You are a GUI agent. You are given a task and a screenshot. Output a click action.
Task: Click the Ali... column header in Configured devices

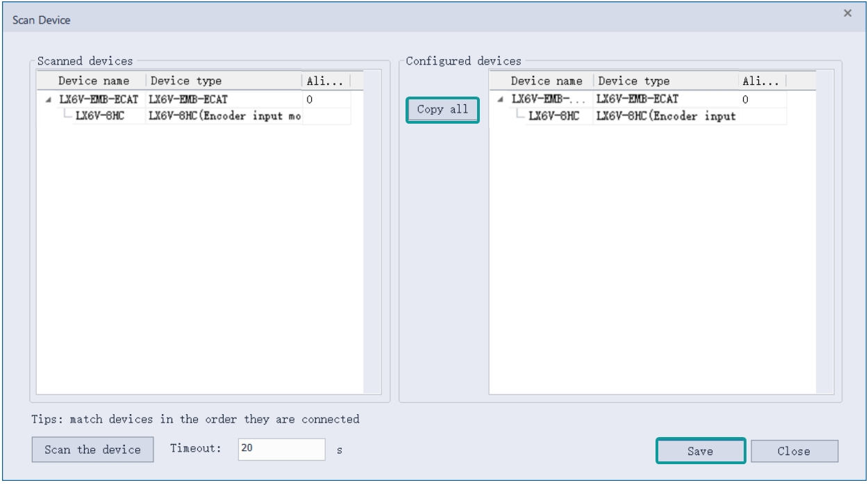click(x=761, y=81)
